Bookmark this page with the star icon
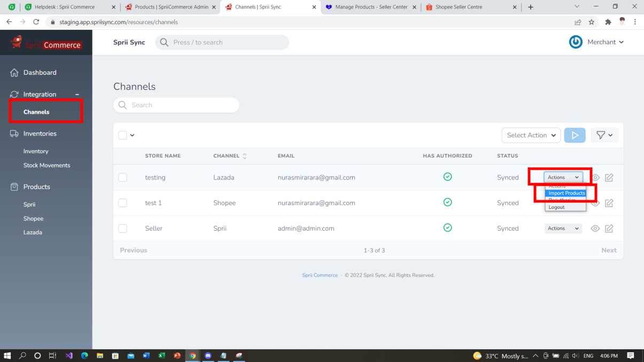Screen dimensions: 644x362 point(592,22)
